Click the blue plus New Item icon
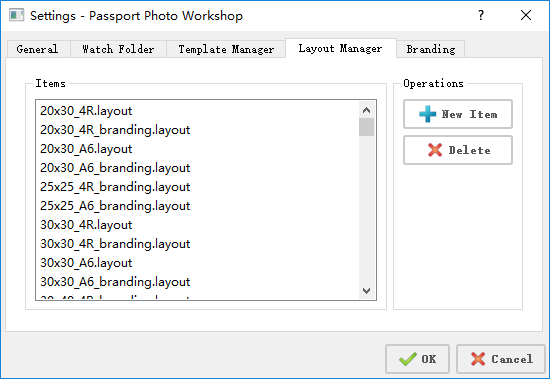 coord(428,114)
